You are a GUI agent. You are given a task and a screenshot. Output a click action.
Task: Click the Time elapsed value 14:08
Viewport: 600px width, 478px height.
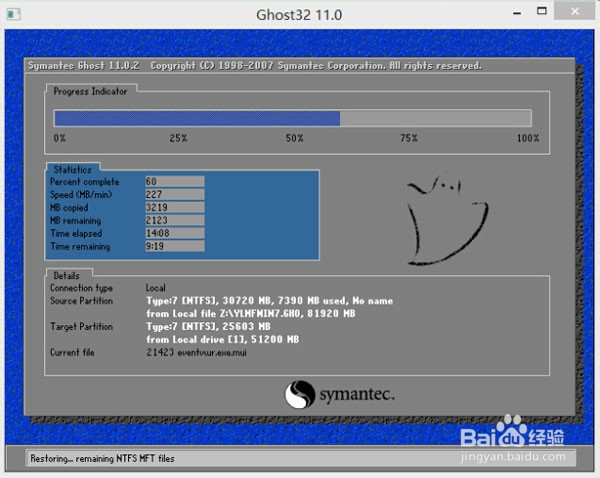tap(174, 233)
